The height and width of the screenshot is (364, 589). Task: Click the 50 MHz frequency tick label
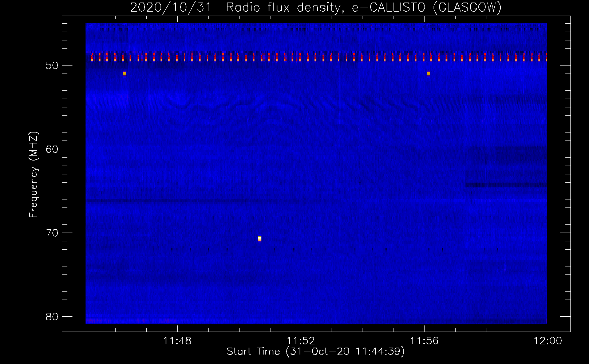tap(52, 66)
